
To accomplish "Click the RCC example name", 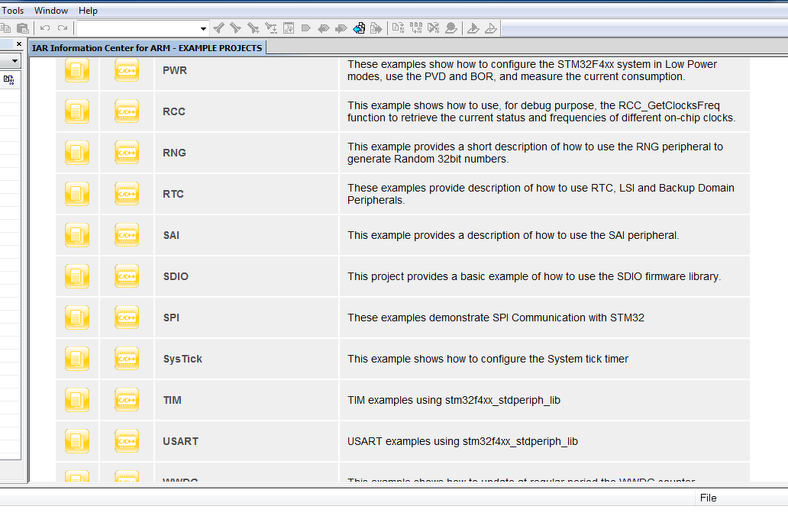I will point(174,111).
